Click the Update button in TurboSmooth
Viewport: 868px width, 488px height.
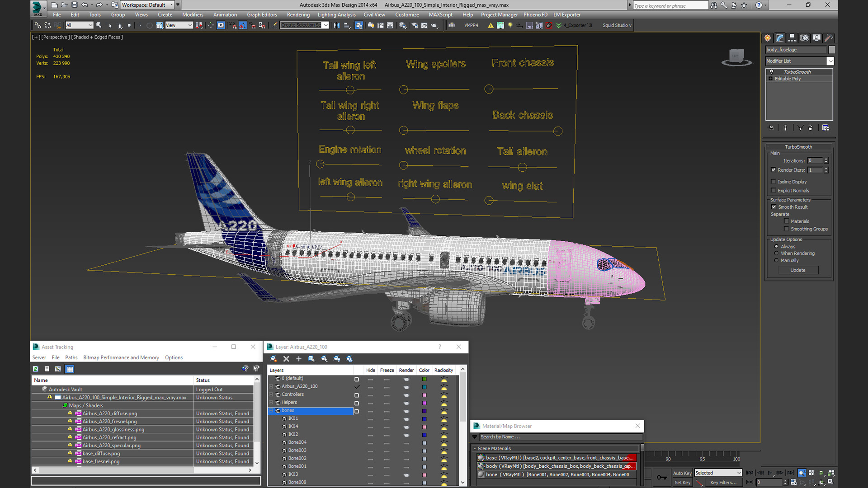(x=797, y=270)
